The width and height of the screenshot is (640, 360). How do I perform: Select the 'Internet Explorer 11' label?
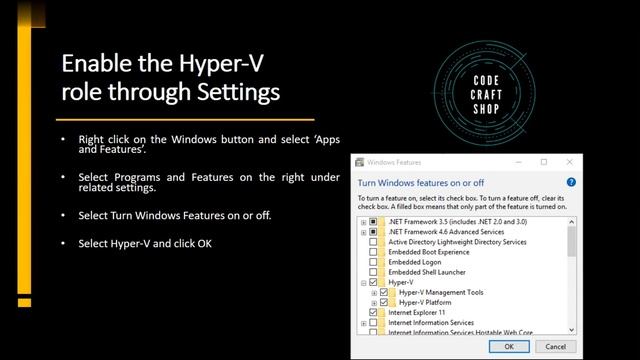417,312
